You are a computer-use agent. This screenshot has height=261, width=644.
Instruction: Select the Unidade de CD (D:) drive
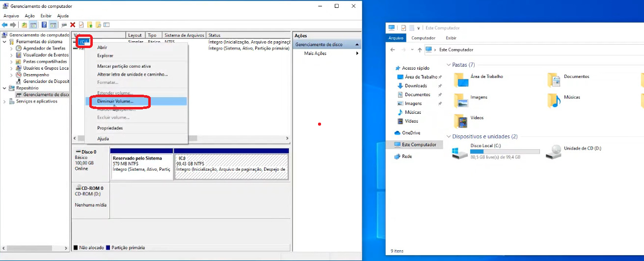[574, 152]
